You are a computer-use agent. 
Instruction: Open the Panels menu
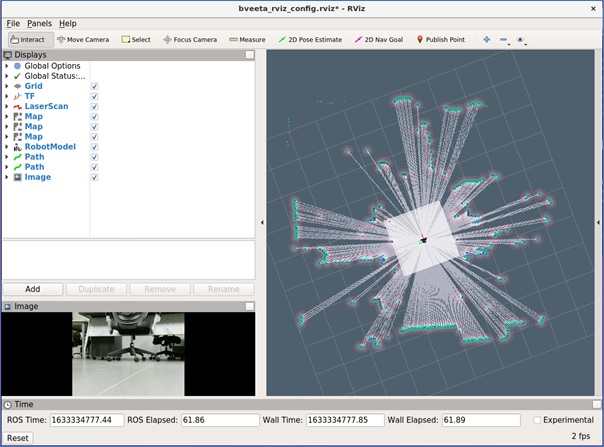pos(39,23)
